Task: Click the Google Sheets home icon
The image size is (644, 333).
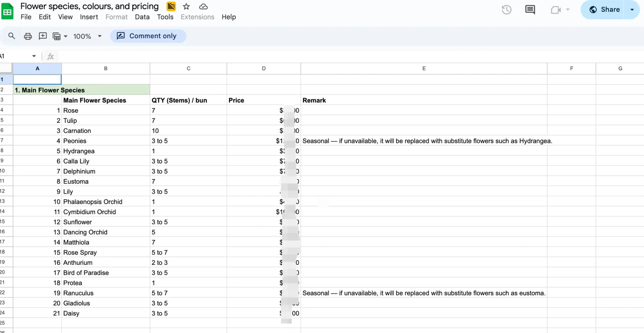Action: click(7, 11)
